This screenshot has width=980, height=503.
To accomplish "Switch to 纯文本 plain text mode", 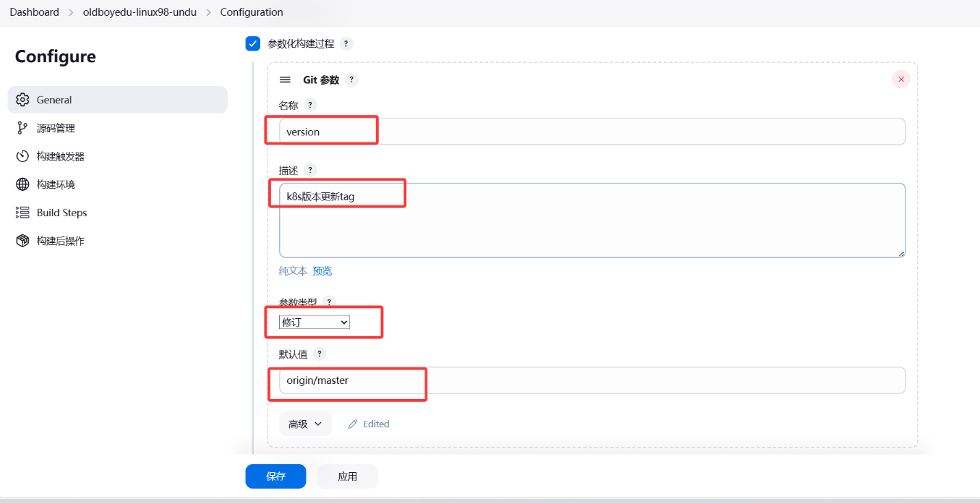I will 293,271.
